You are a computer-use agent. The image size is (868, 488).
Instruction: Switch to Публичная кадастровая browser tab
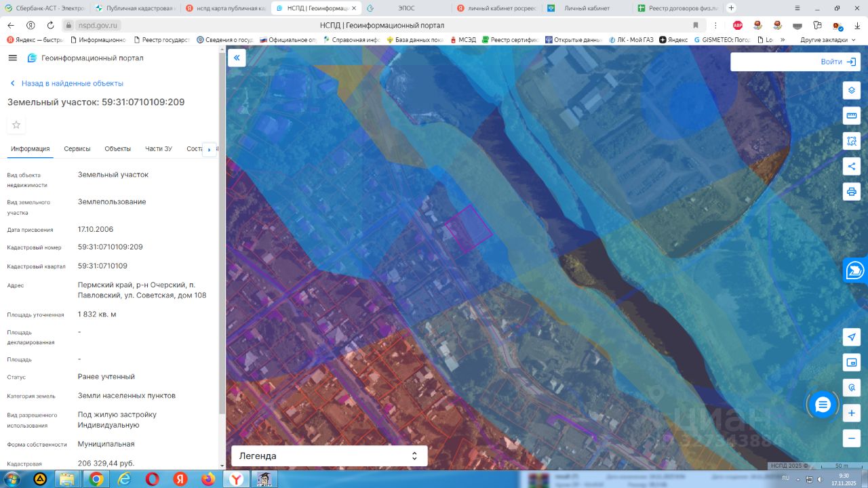136,8
